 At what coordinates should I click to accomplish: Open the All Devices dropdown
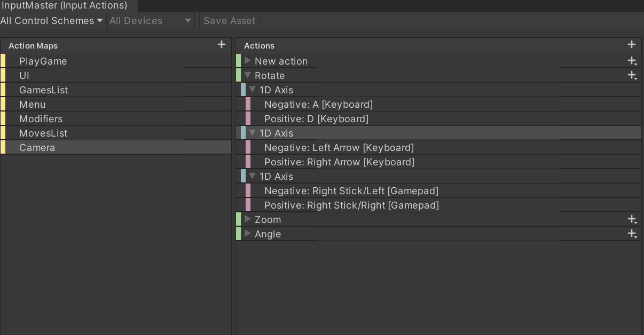(151, 21)
